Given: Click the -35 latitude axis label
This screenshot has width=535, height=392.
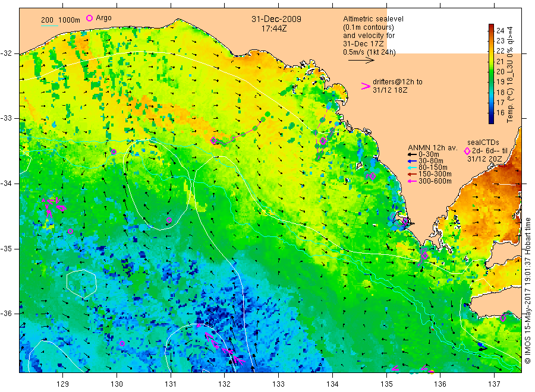Looking at the screenshot, I should pyautogui.click(x=6, y=248).
